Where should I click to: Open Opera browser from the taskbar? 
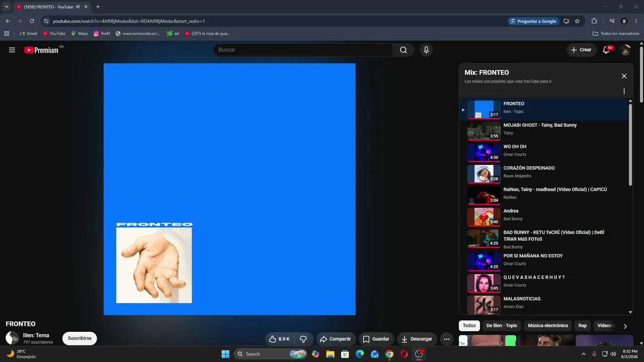[x=404, y=354]
